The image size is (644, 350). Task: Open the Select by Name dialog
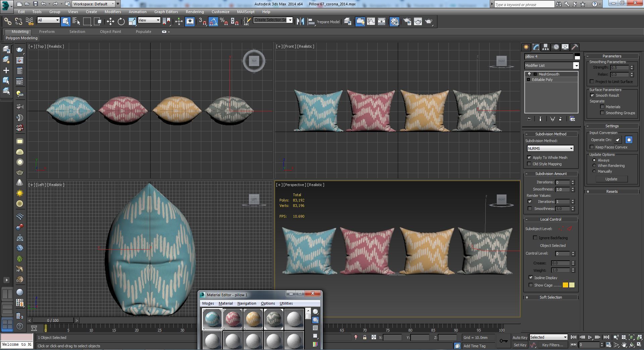76,21
